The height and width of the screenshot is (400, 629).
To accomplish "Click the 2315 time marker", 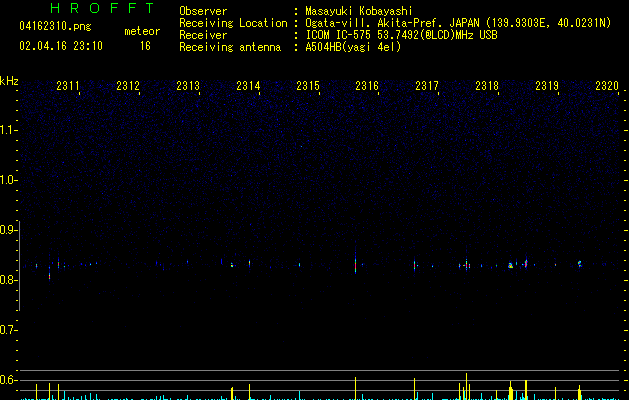I will pos(308,86).
